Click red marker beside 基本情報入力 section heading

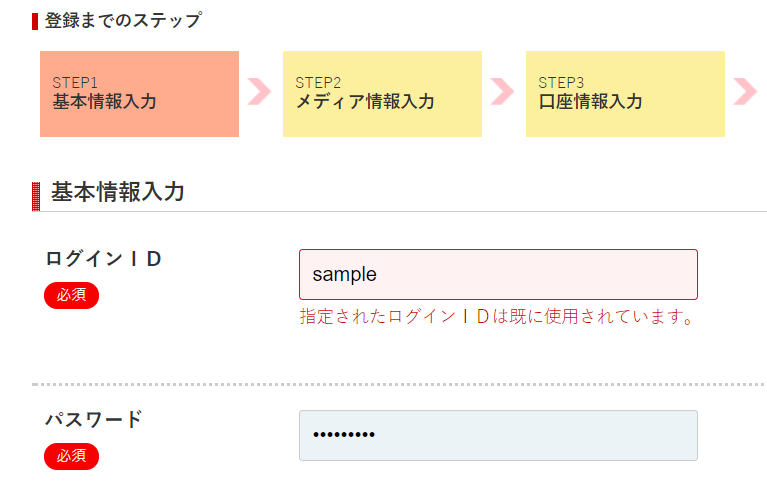pyautogui.click(x=36, y=196)
